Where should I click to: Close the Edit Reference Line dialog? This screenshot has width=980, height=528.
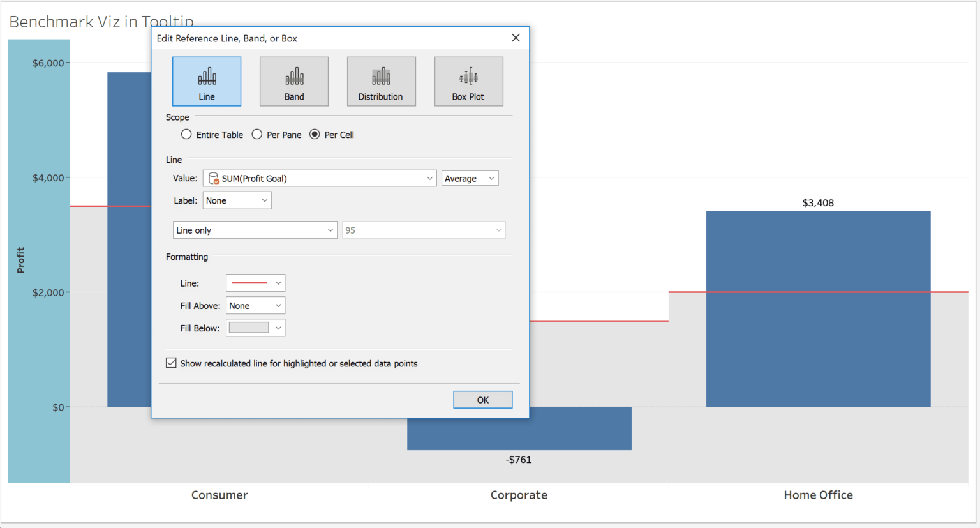coord(516,38)
